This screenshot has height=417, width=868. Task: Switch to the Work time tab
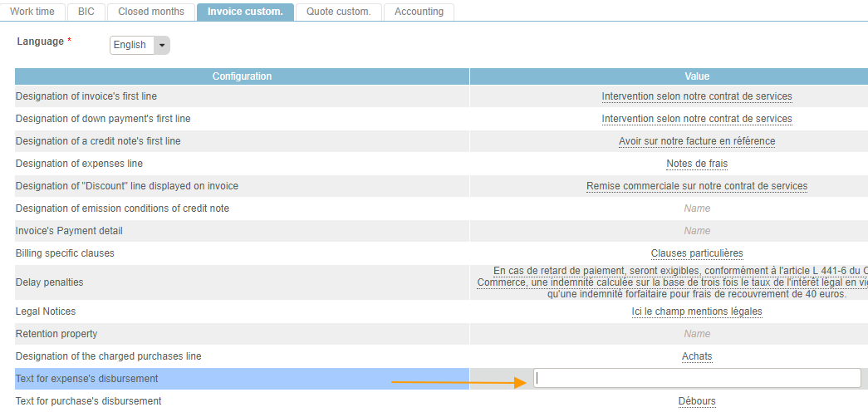pyautogui.click(x=32, y=12)
